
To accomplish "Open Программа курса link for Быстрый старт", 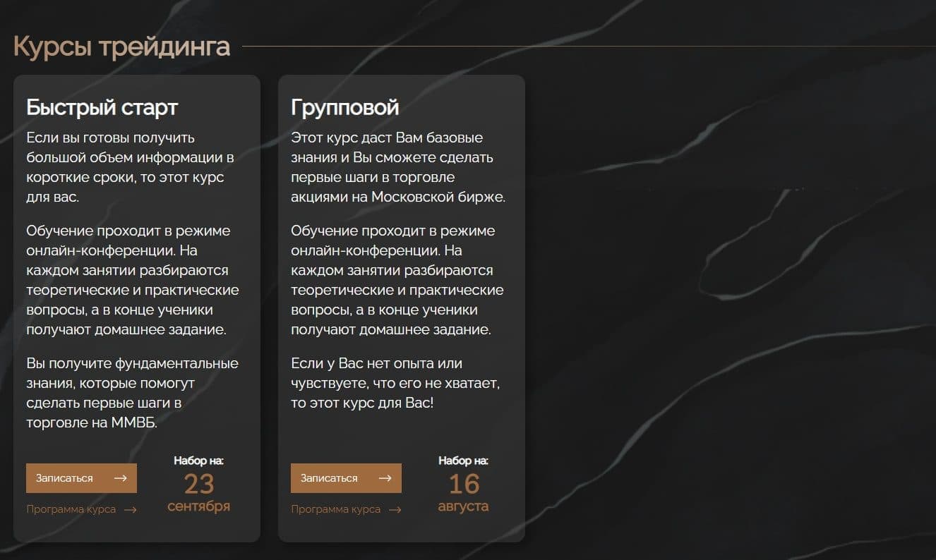I will 81,509.
